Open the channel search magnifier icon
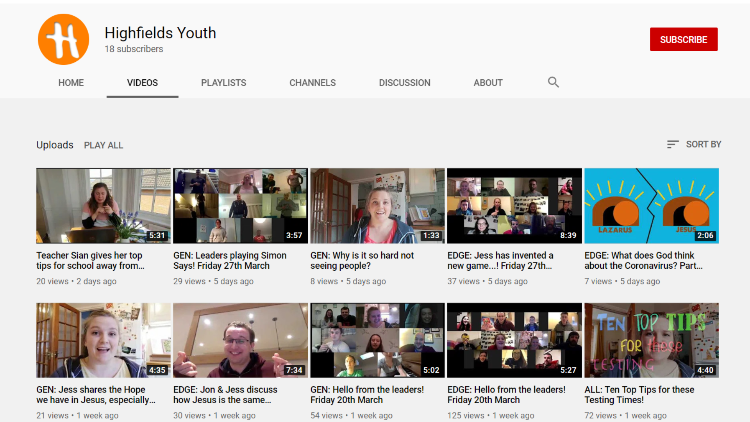750x422 pixels. click(553, 82)
